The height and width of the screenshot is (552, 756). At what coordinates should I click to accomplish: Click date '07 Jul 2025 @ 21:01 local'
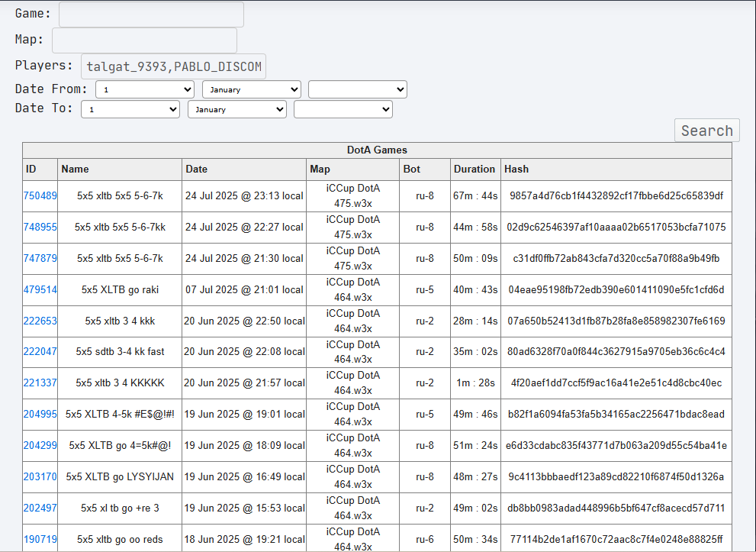pyautogui.click(x=244, y=290)
